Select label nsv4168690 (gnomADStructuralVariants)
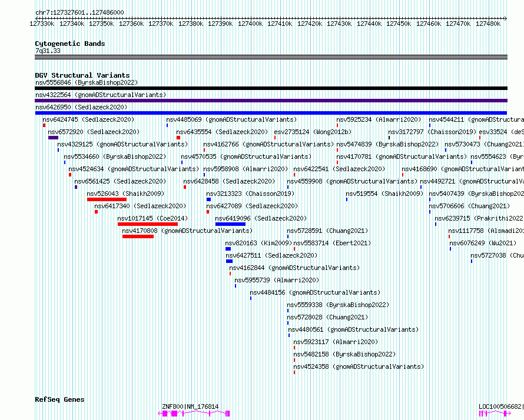This screenshot has width=524, height=420. click(x=463, y=169)
